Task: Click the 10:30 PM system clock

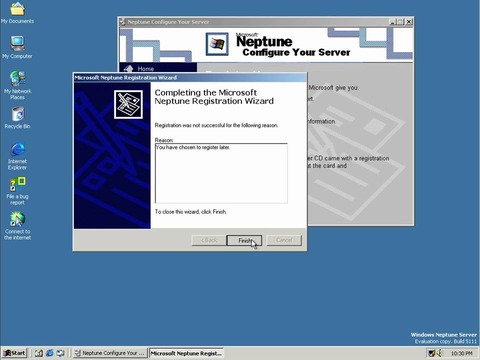Action: (x=461, y=353)
